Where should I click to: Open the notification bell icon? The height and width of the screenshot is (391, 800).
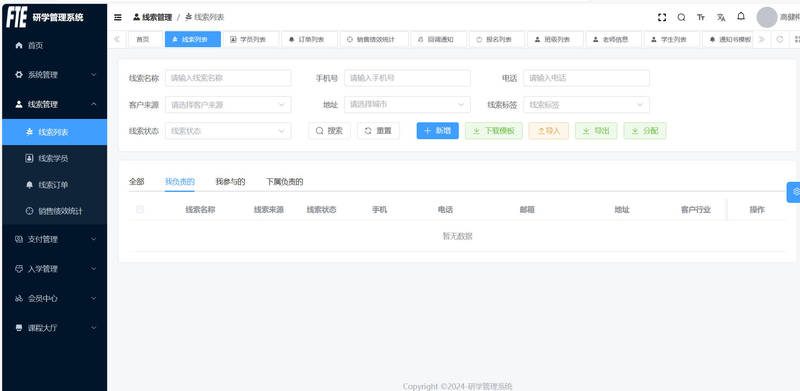click(741, 16)
